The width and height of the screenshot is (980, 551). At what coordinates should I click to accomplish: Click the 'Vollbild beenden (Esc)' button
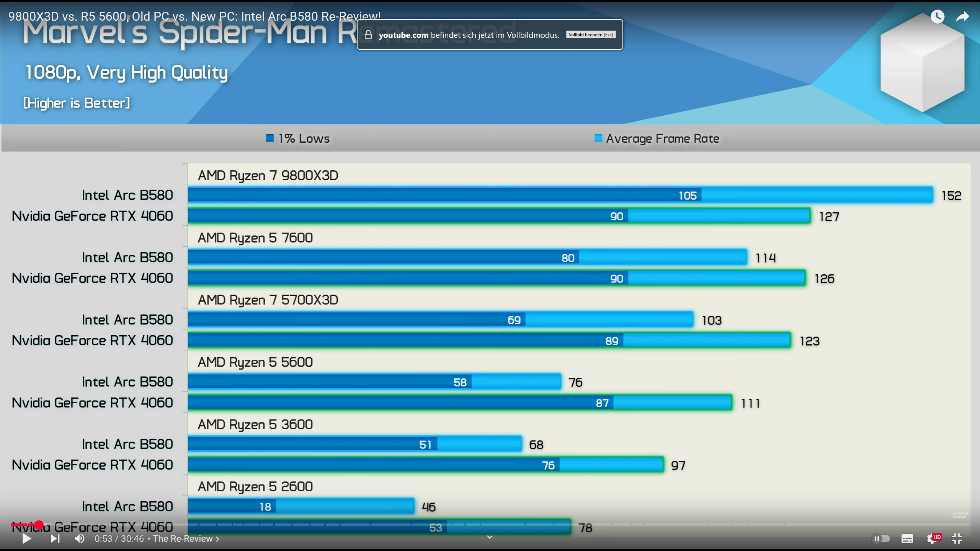(x=591, y=34)
